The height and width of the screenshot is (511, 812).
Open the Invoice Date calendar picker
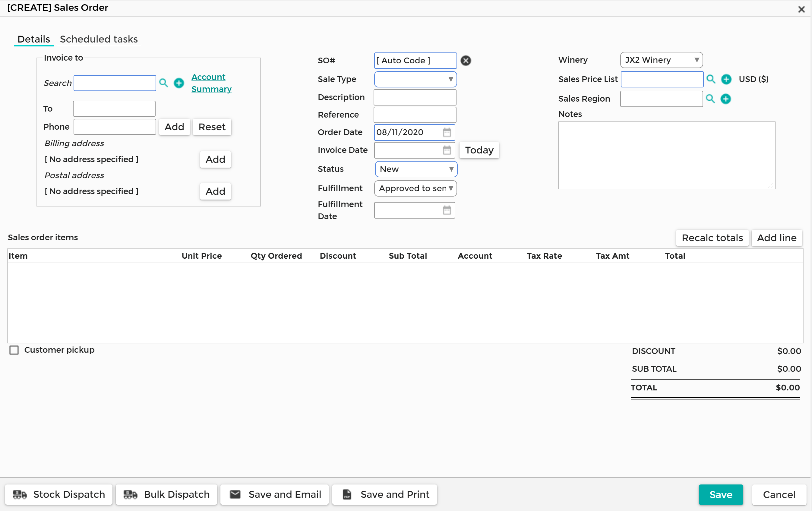pyautogui.click(x=447, y=150)
